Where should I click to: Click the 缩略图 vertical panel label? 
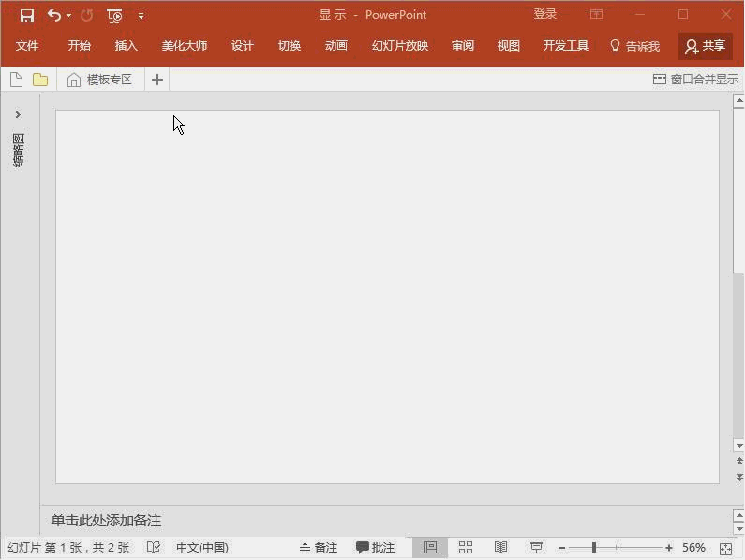click(x=18, y=150)
